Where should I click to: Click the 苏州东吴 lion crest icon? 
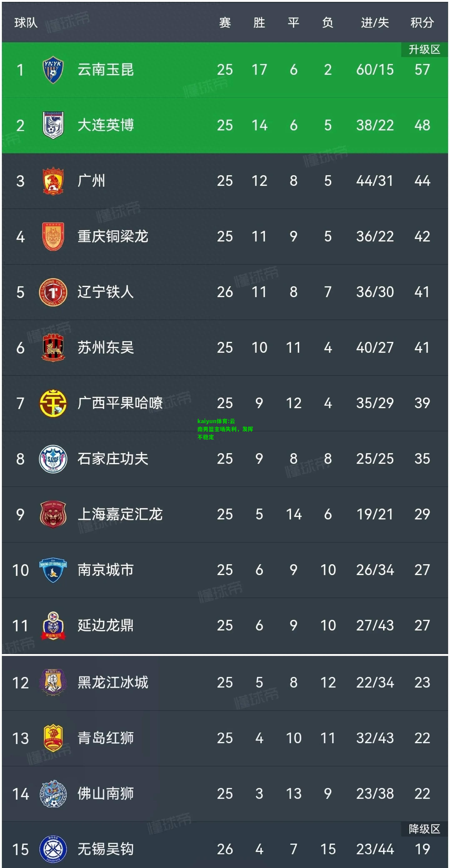pyautogui.click(x=53, y=347)
